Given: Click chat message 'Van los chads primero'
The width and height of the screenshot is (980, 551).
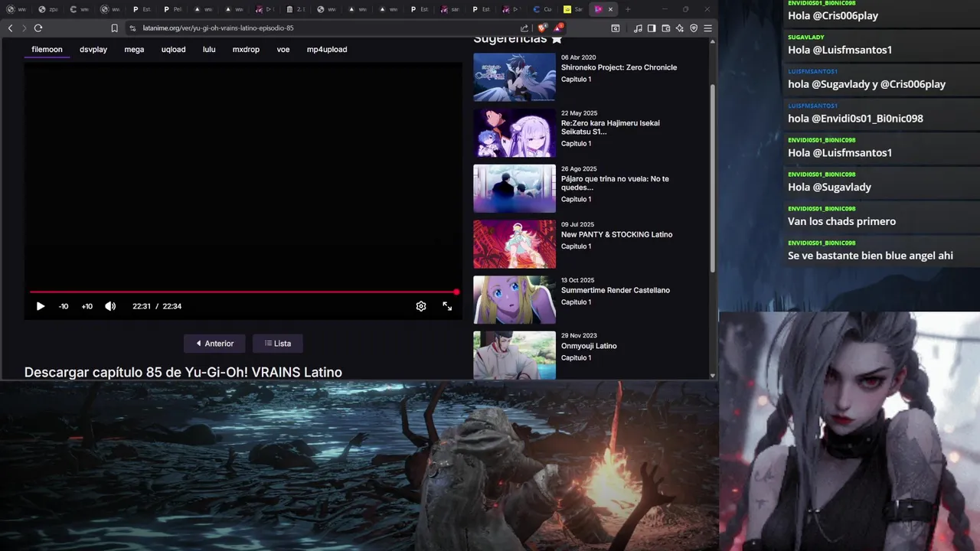Looking at the screenshot, I should click(x=841, y=221).
